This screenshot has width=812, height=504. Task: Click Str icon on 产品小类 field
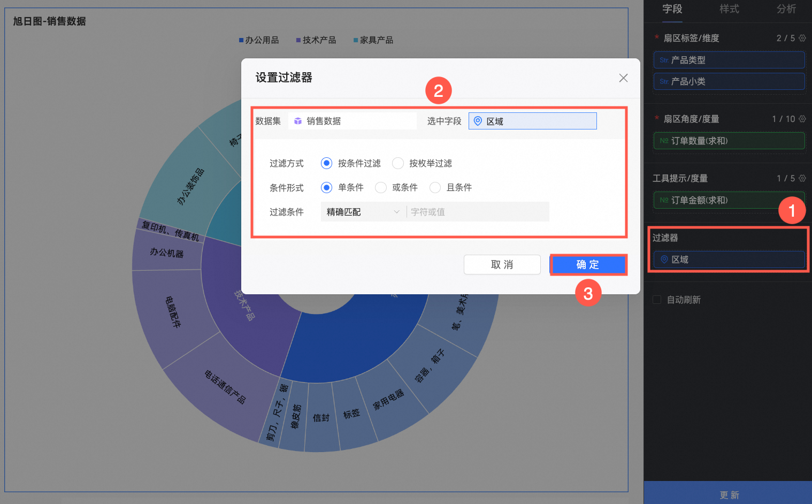664,82
